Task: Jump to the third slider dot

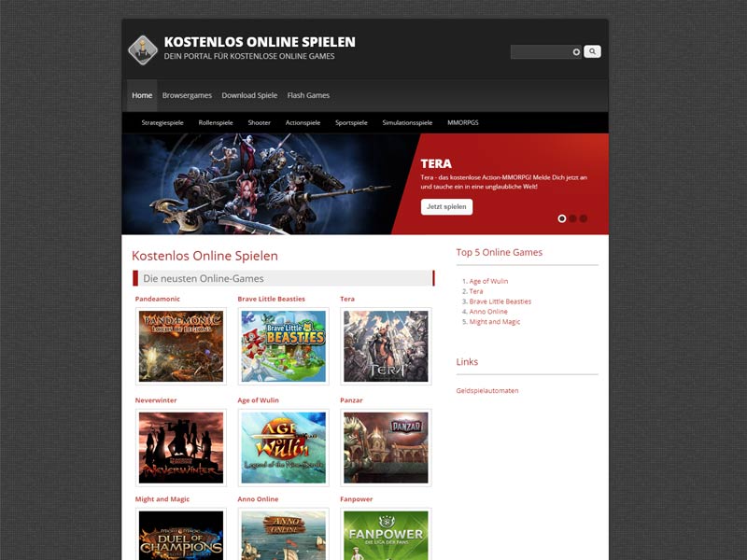Action: (x=584, y=218)
